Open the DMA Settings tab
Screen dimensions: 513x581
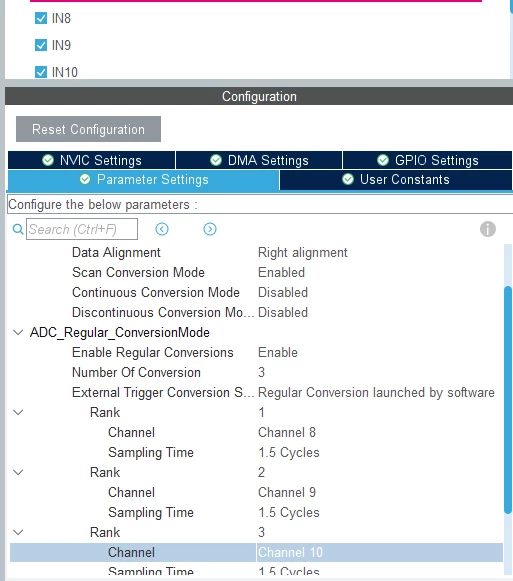click(x=259, y=160)
